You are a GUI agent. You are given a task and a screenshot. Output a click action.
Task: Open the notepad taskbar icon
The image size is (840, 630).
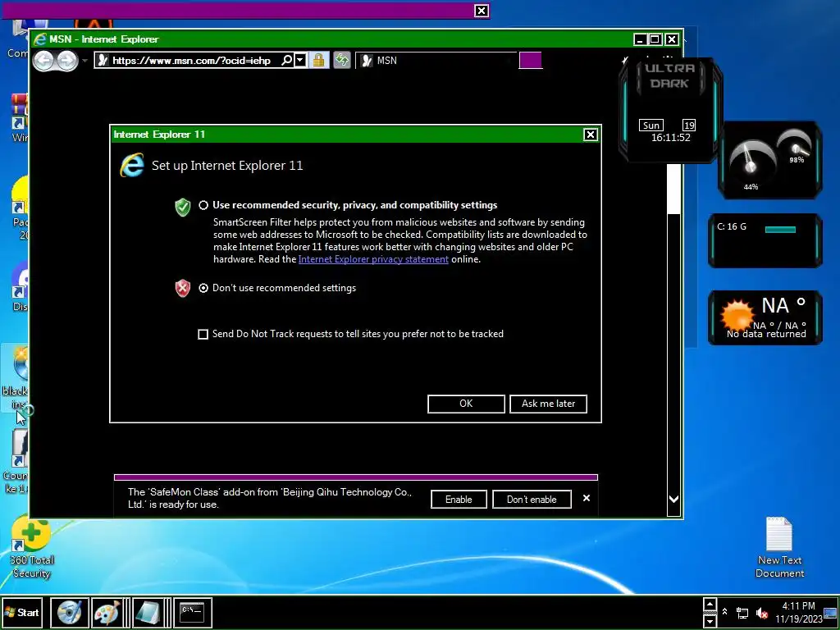pyautogui.click(x=148, y=613)
